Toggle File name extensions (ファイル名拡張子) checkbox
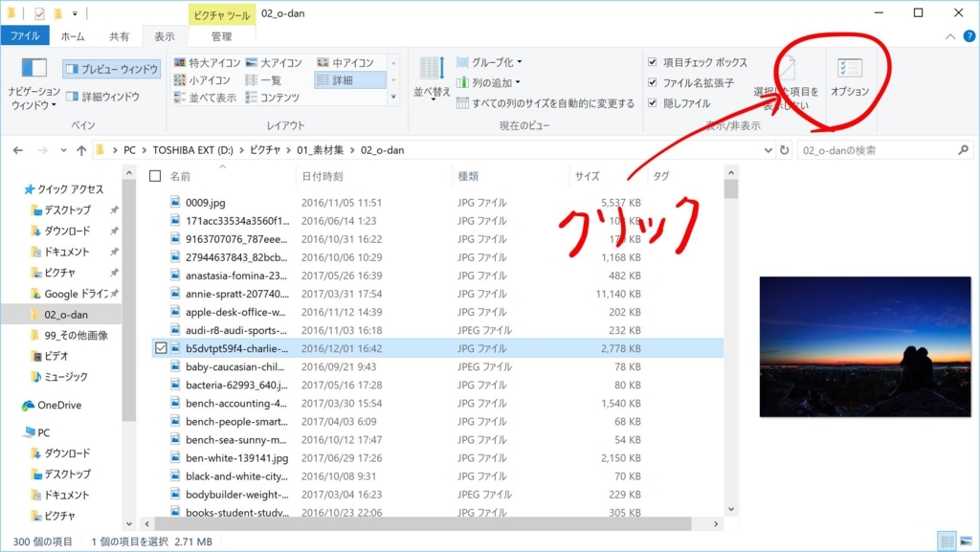 click(x=653, y=82)
